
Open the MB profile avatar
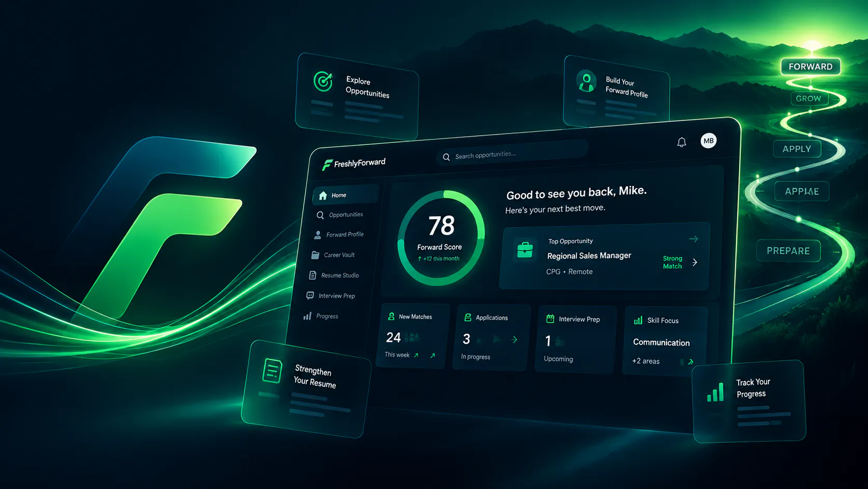coord(708,141)
